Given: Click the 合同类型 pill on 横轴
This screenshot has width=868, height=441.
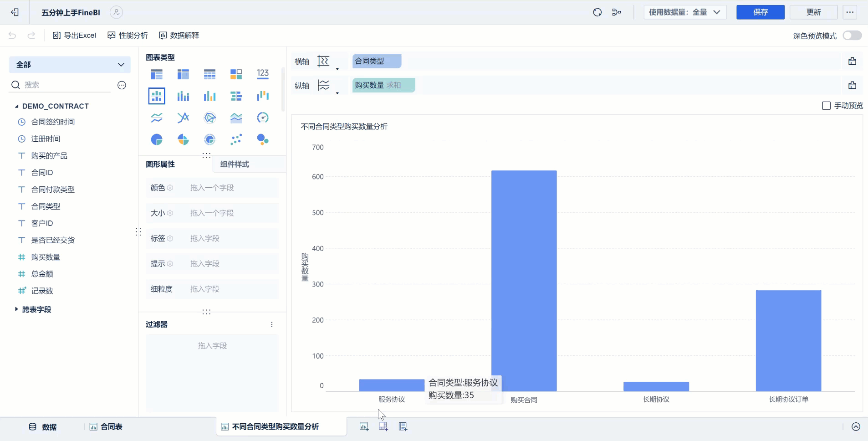Looking at the screenshot, I should (x=377, y=61).
